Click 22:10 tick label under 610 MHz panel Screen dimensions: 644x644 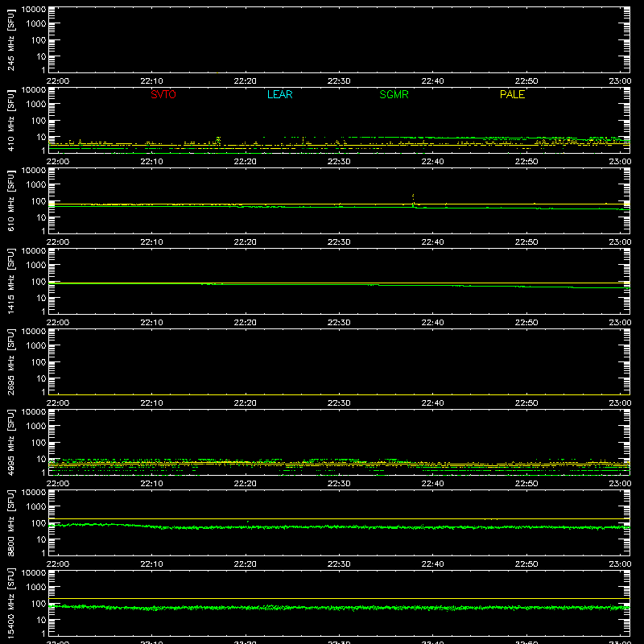151,242
